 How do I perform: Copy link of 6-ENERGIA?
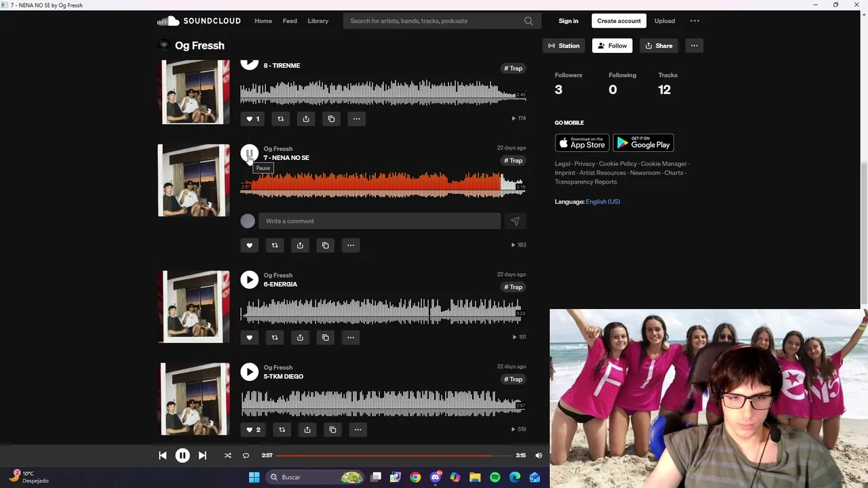coord(325,338)
